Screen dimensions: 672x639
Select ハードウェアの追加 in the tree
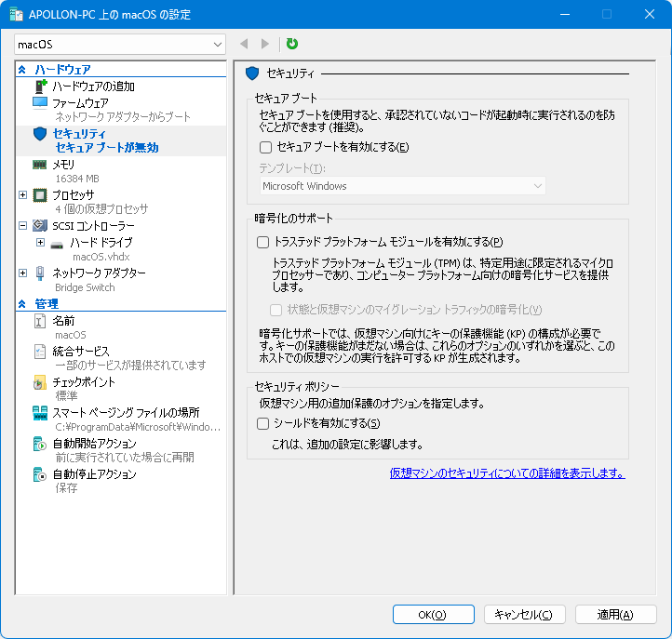click(x=93, y=87)
